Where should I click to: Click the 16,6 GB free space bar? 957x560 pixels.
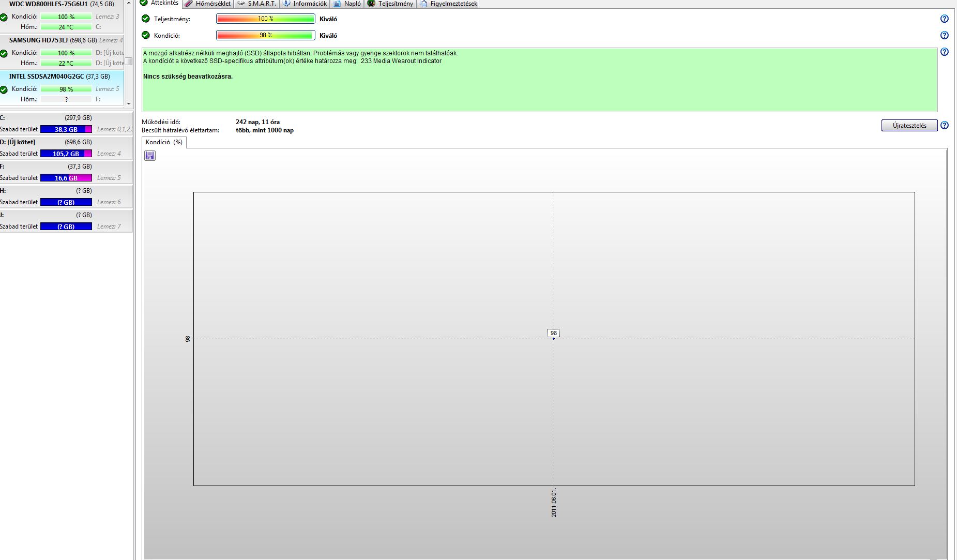coord(66,178)
